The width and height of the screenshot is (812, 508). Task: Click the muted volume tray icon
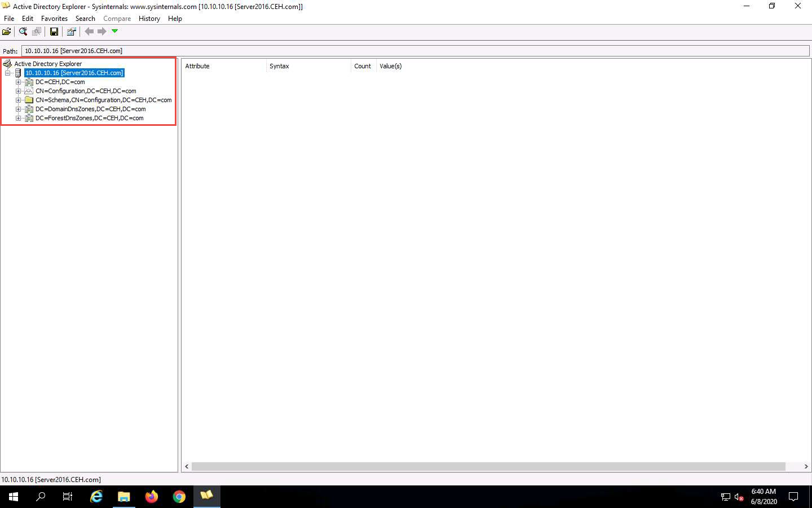(x=739, y=497)
